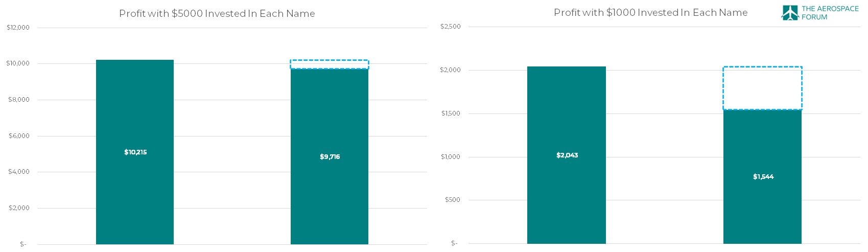Click the $1,000 axis label
The height and width of the screenshot is (252, 868).
[x=450, y=157]
